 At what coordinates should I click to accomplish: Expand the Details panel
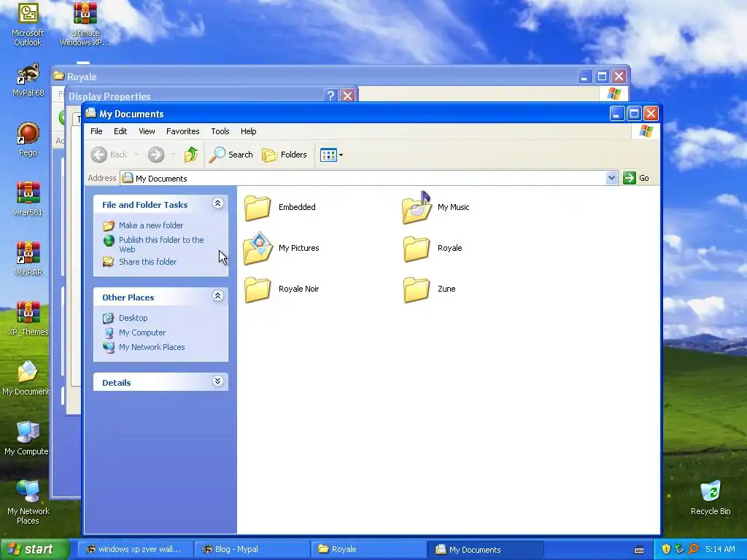click(x=217, y=381)
